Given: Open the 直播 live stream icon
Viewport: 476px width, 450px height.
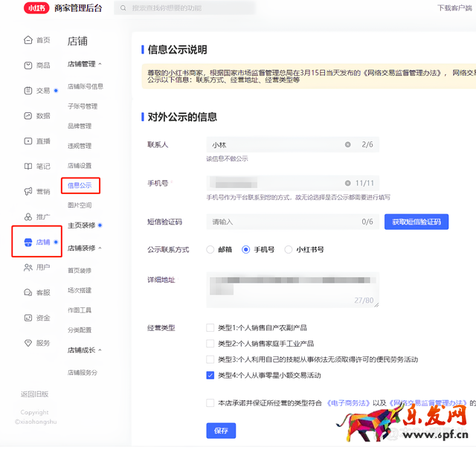Looking at the screenshot, I should [28, 141].
